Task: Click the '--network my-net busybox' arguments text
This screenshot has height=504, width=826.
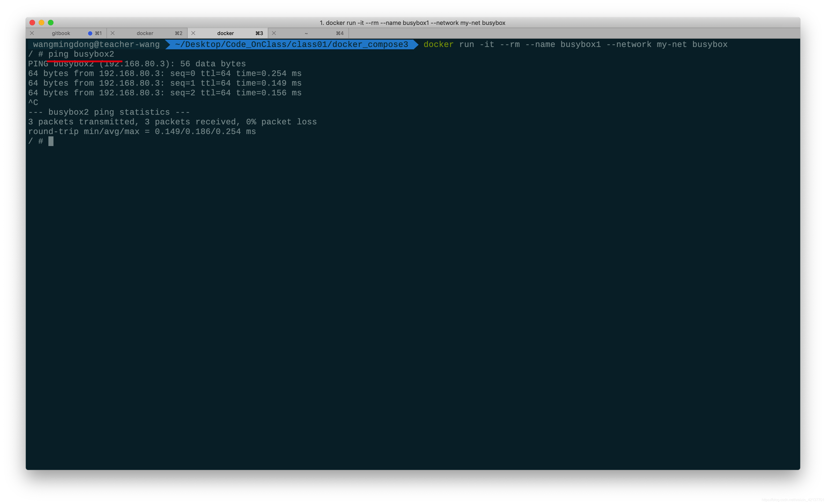Action: coord(667,44)
